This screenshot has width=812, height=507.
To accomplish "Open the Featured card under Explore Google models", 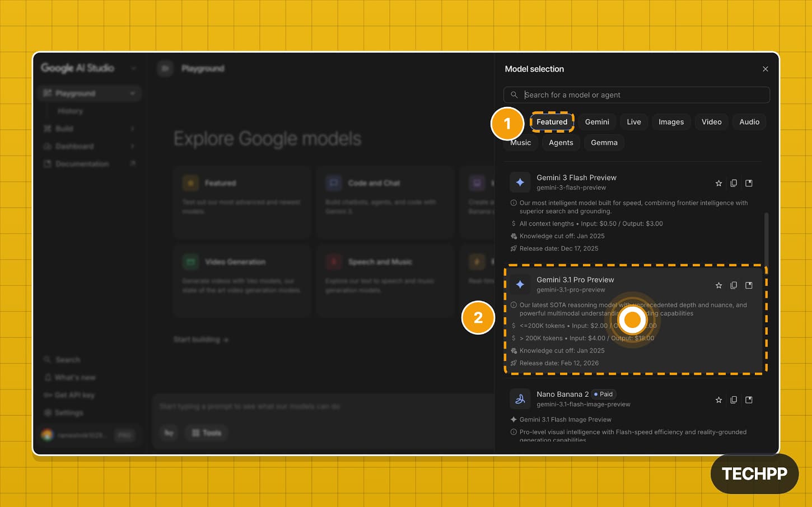I will (x=242, y=202).
